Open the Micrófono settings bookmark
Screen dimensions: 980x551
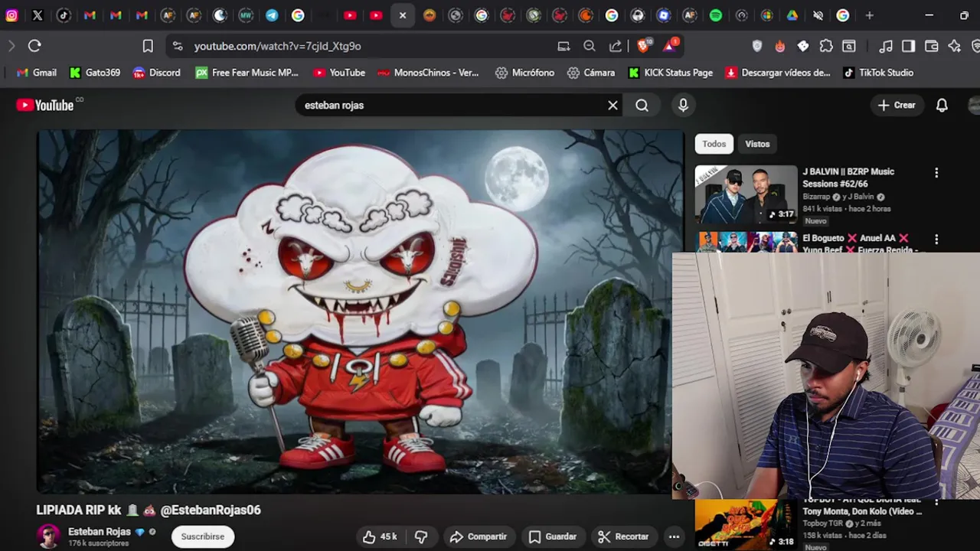click(x=524, y=73)
